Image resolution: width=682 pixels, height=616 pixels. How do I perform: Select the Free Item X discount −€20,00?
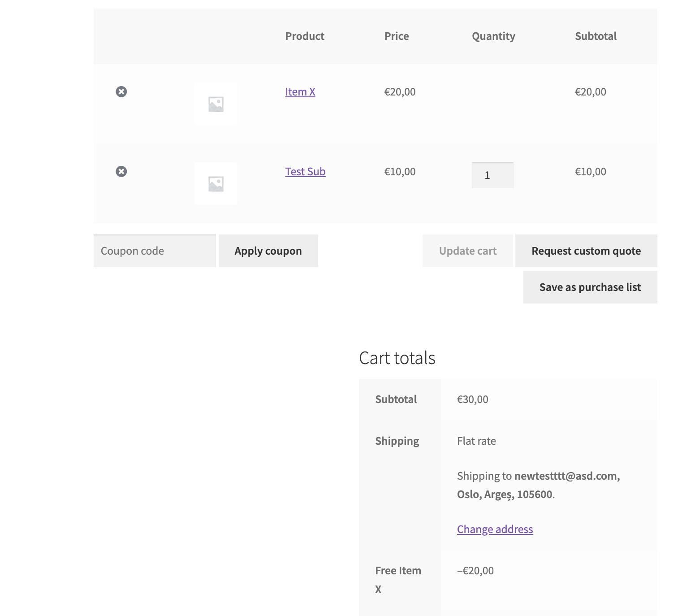click(x=475, y=571)
